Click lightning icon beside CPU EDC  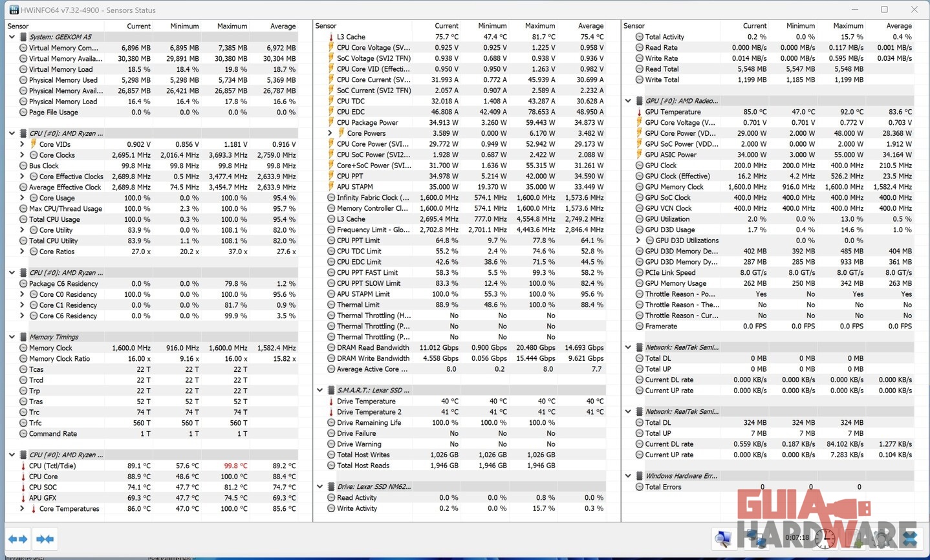(x=331, y=112)
